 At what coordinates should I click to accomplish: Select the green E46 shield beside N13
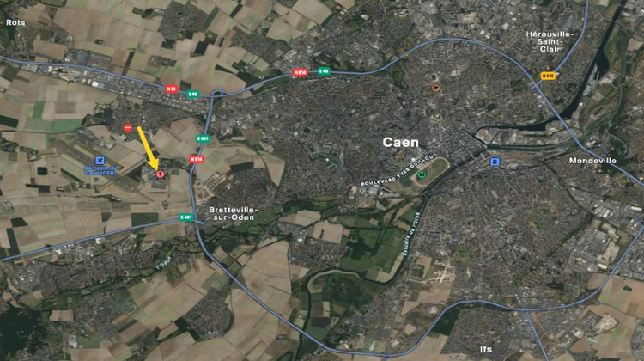[x=193, y=95]
